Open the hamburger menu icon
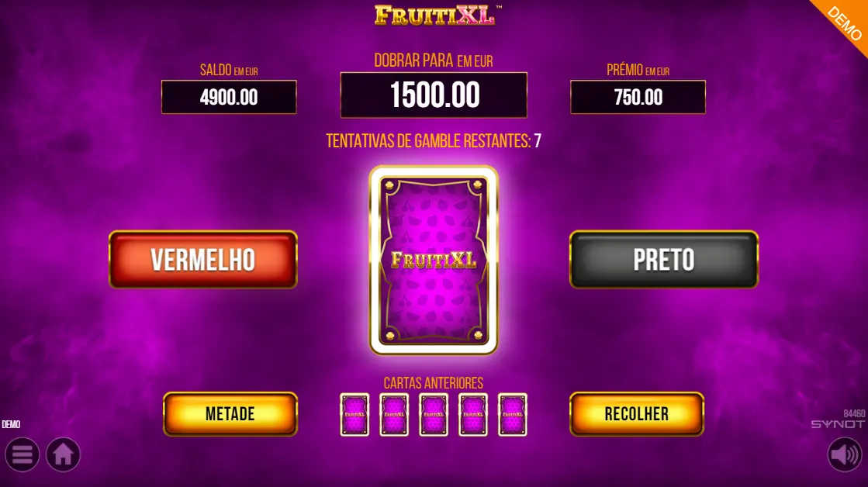 [22, 454]
